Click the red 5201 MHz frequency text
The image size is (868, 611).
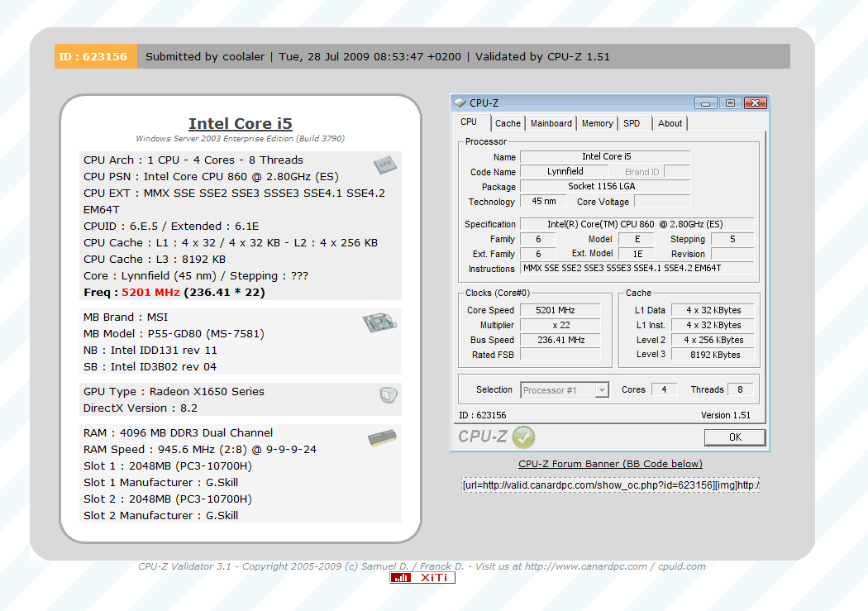(x=150, y=292)
